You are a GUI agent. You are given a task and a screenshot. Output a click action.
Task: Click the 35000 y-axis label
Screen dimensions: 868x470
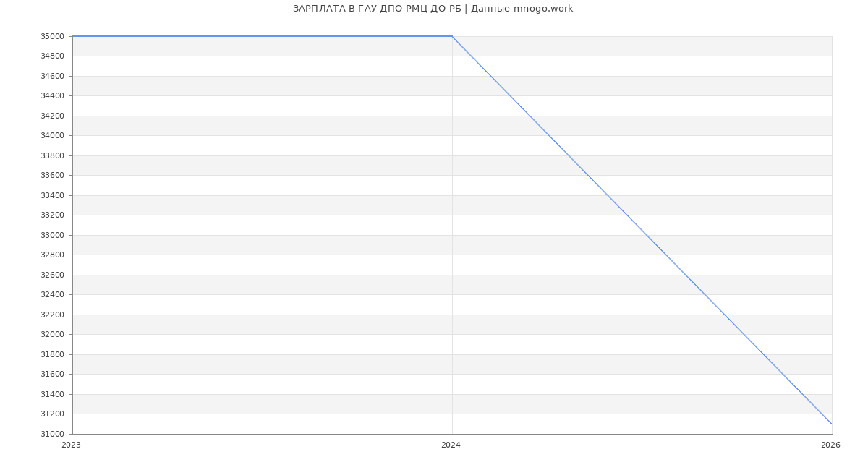click(x=52, y=36)
